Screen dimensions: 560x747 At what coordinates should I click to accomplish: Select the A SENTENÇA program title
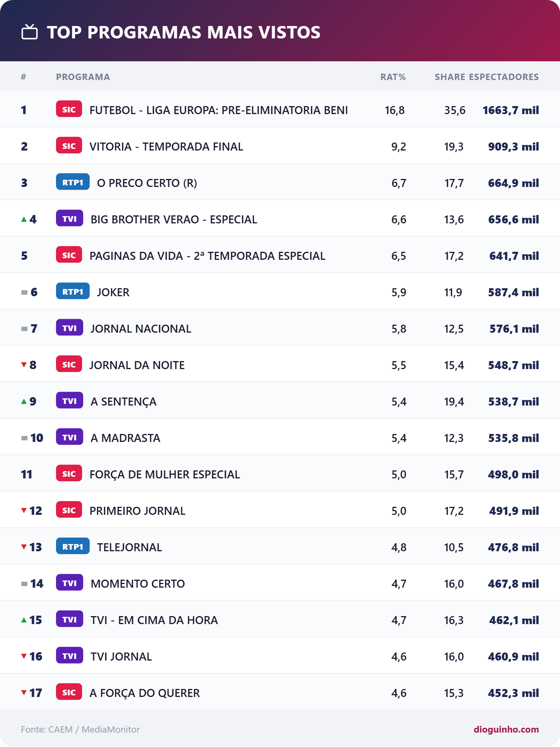124,402
